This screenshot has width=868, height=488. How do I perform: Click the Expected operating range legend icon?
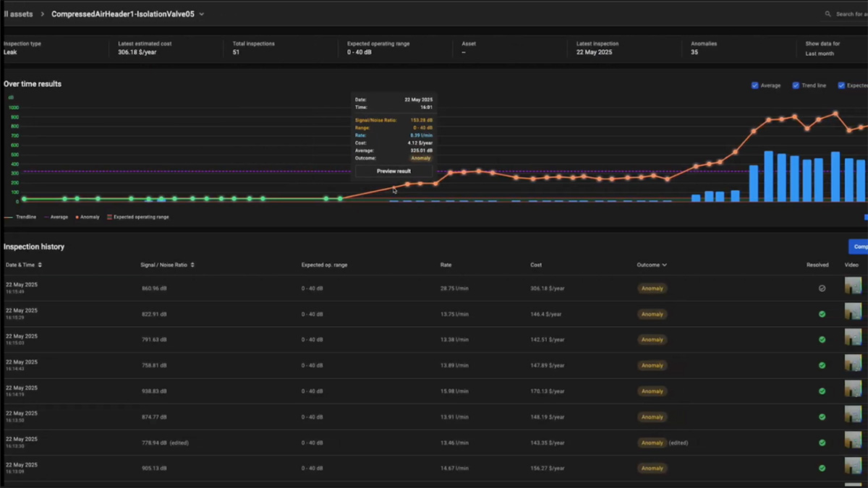click(110, 217)
